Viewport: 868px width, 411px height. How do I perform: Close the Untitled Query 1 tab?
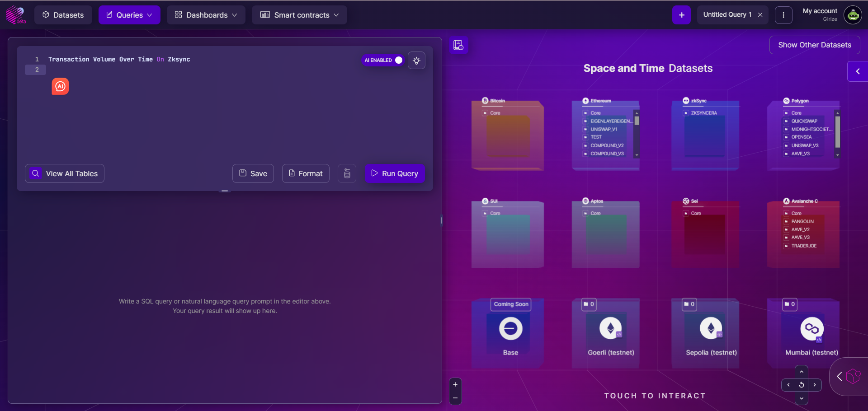point(760,14)
